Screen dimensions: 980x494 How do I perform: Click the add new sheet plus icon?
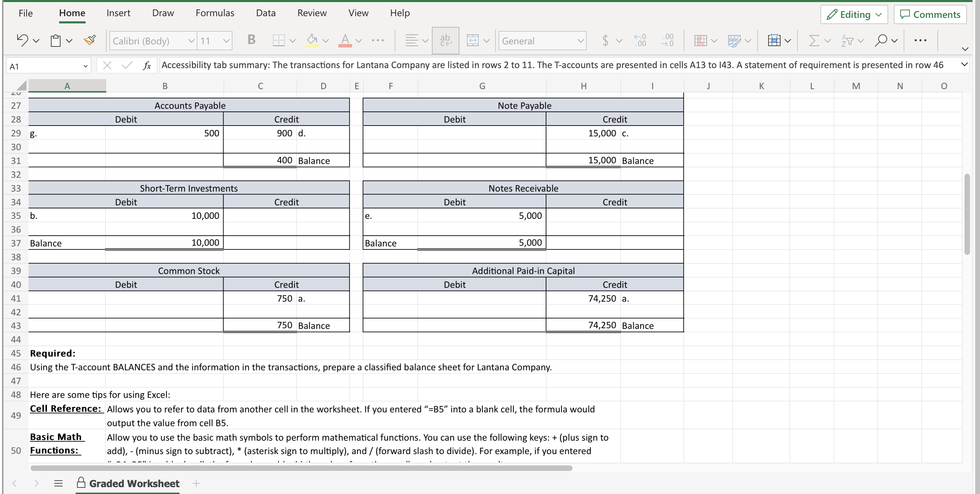click(196, 483)
